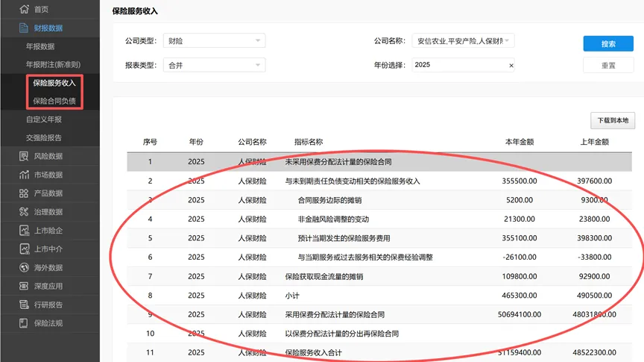Click the 本年金额 column header
644x362 pixels.
click(520, 142)
